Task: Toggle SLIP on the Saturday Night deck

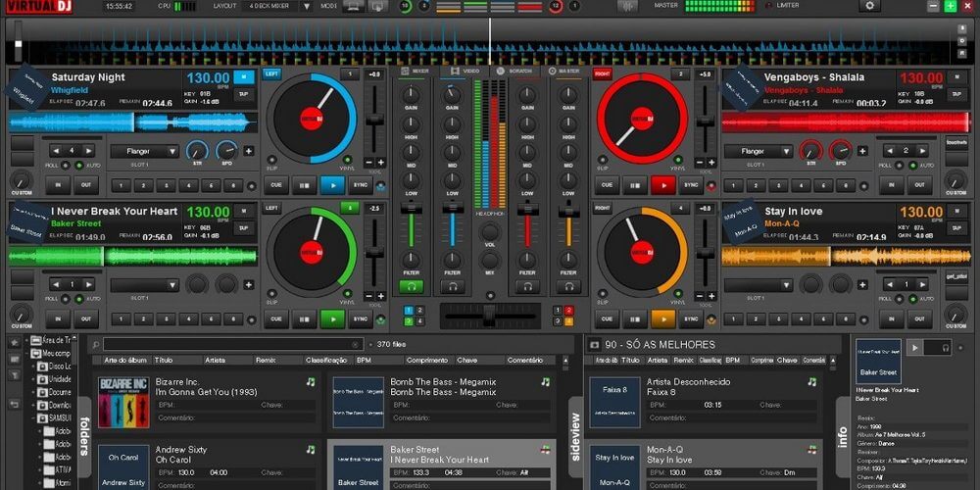Action: click(271, 160)
